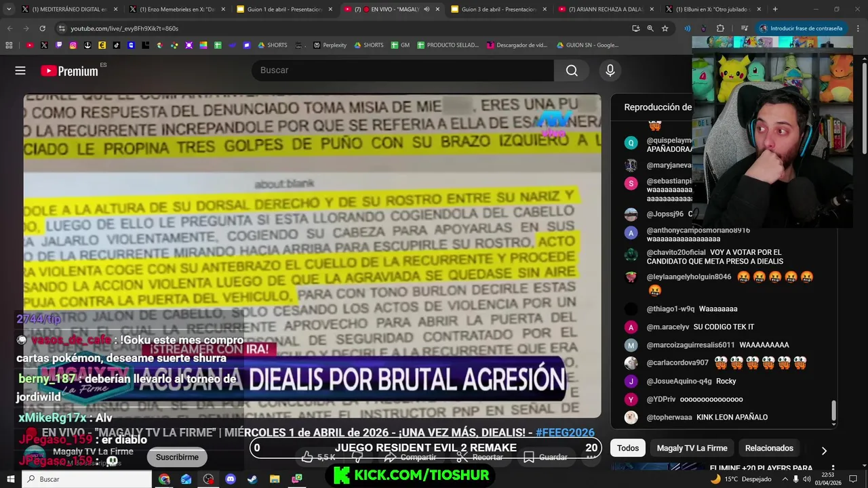Open Outlook from the taskbar
Viewport: 868px width, 488px height.
186,479
